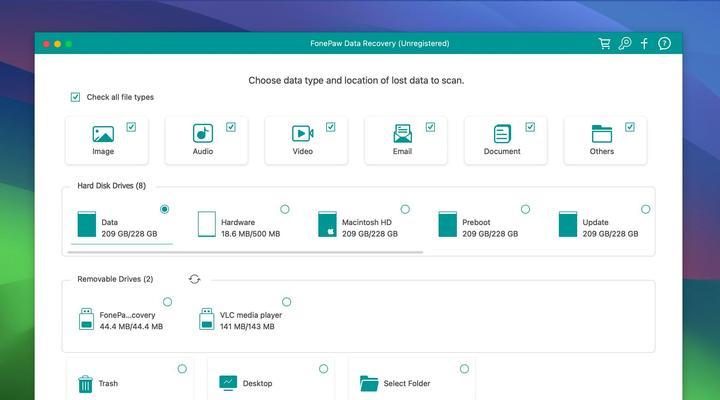Click the key register icon
This screenshot has height=400, width=720.
[624, 44]
